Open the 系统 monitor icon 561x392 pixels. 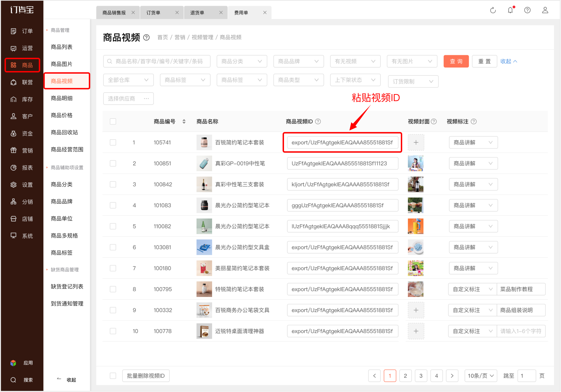[x=14, y=236]
